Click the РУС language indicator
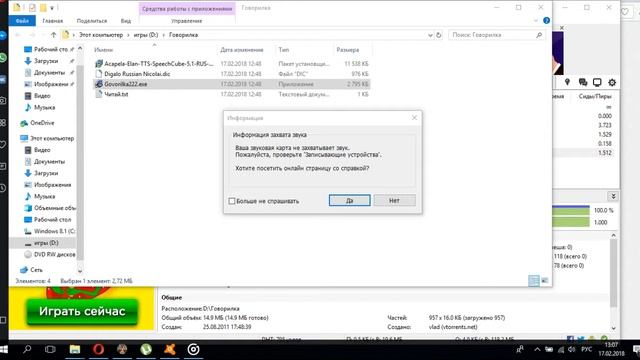640x360 pixels. [587, 349]
